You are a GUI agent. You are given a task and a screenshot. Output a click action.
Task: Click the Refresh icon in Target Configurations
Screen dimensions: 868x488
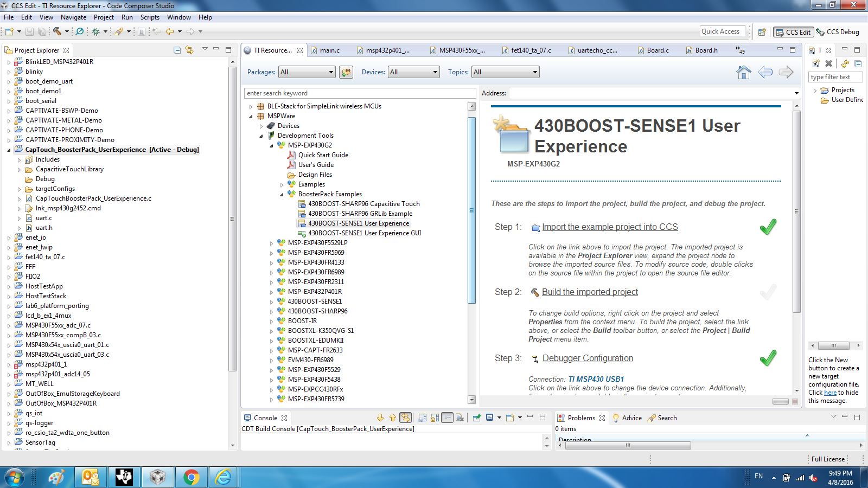click(845, 63)
